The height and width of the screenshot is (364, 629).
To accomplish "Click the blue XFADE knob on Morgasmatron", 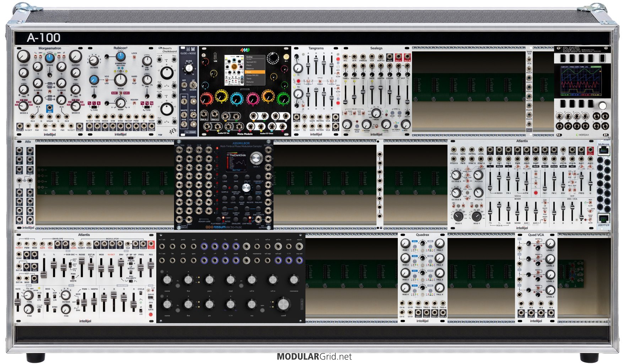I will tap(49, 58).
